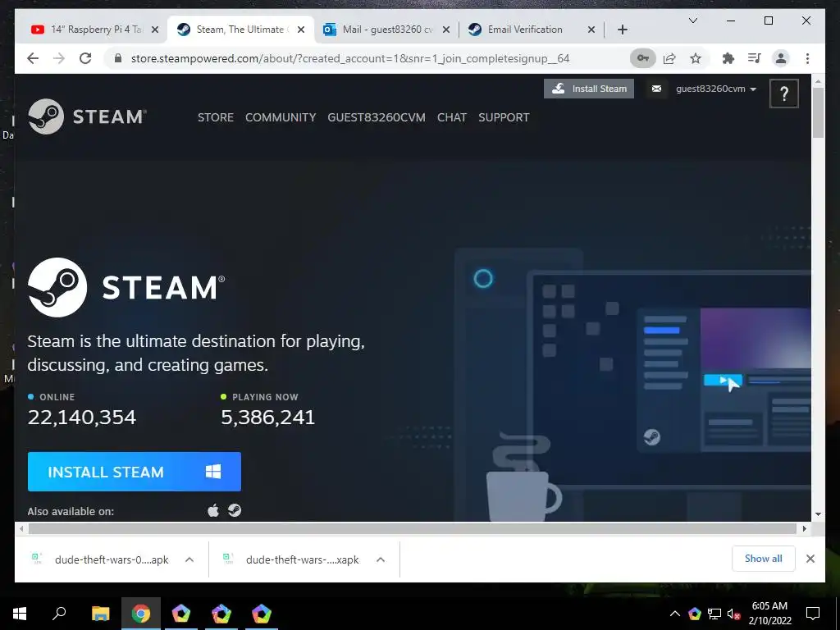
Task: Open the CHAT link in the Steam navigation
Action: coord(452,117)
